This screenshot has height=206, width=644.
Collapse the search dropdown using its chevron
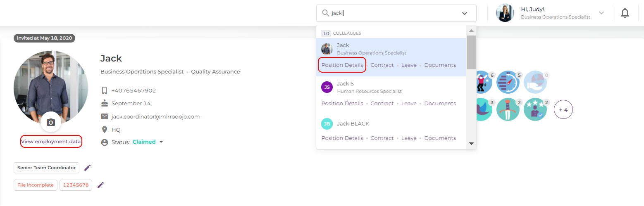point(465,14)
